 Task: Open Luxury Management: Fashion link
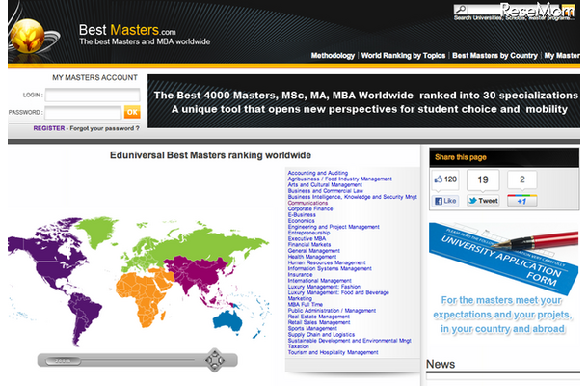coord(324,287)
